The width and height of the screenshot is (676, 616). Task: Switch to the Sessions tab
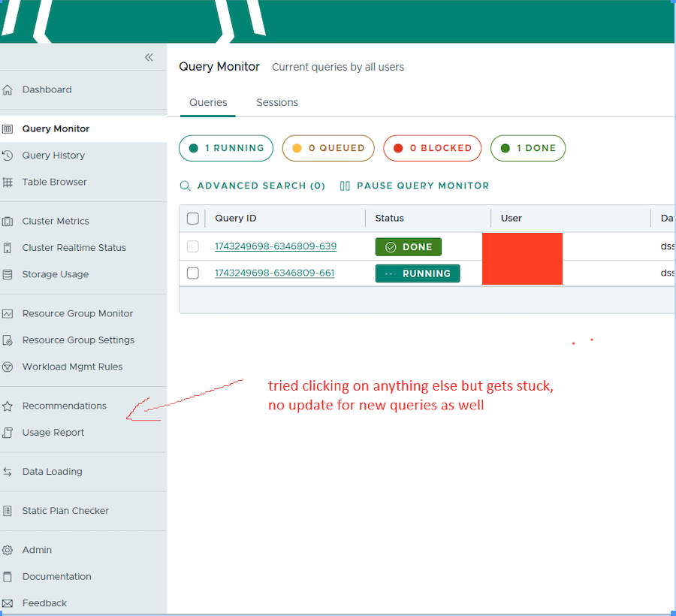277,103
